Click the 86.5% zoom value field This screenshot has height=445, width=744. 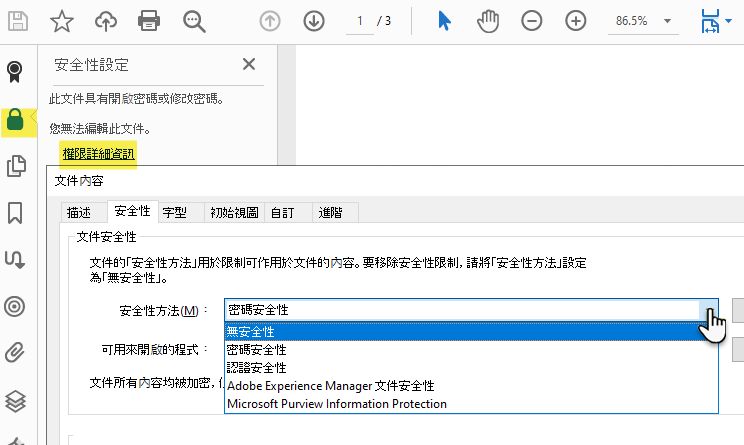(632, 21)
